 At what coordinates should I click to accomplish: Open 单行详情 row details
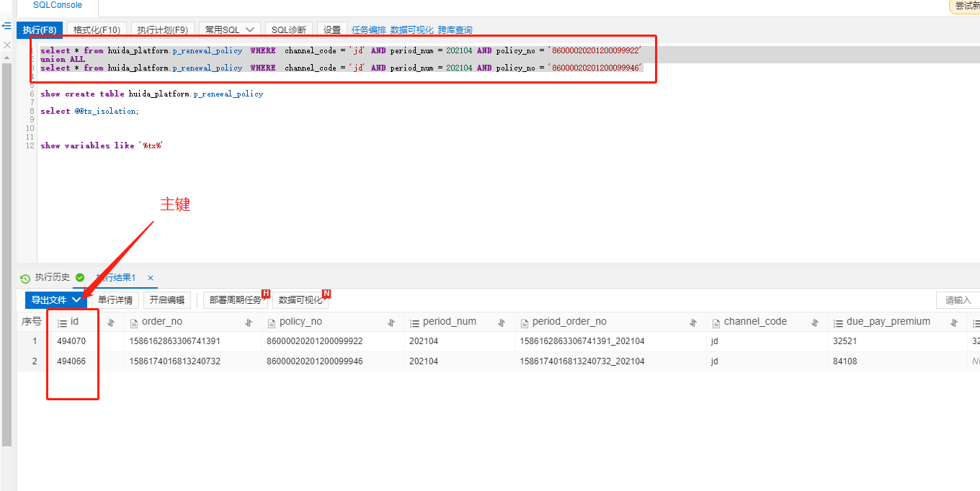115,300
